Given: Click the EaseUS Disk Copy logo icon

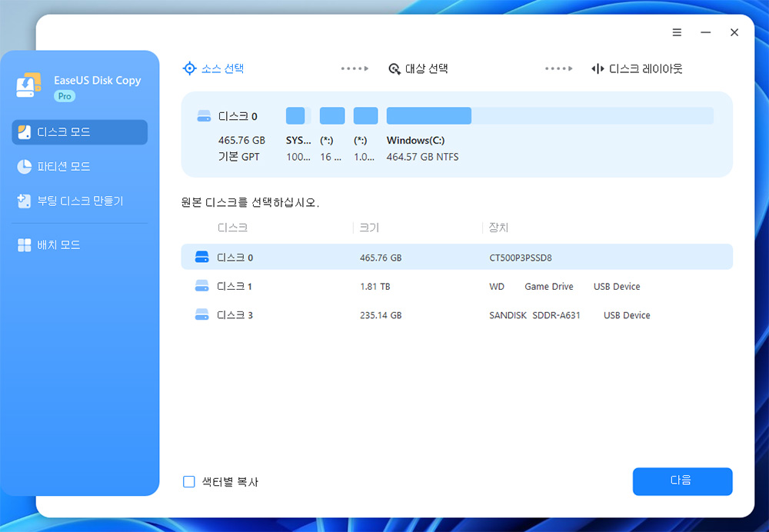Looking at the screenshot, I should (28, 85).
